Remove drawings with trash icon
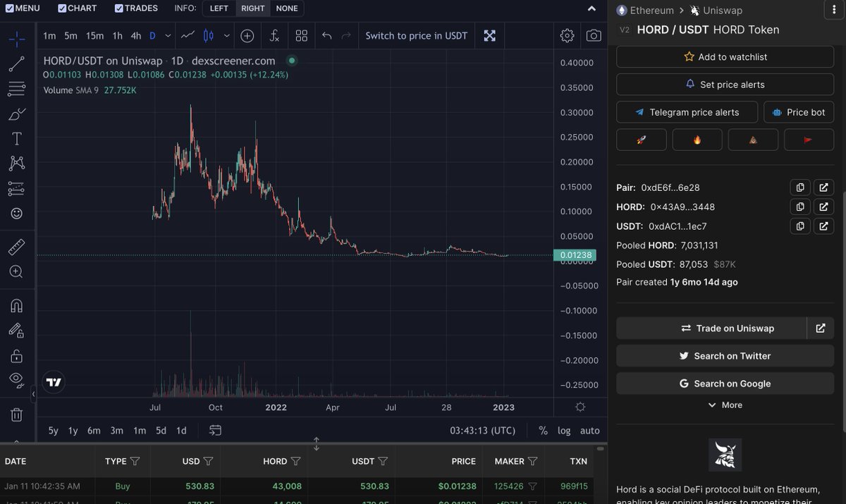 pos(17,414)
